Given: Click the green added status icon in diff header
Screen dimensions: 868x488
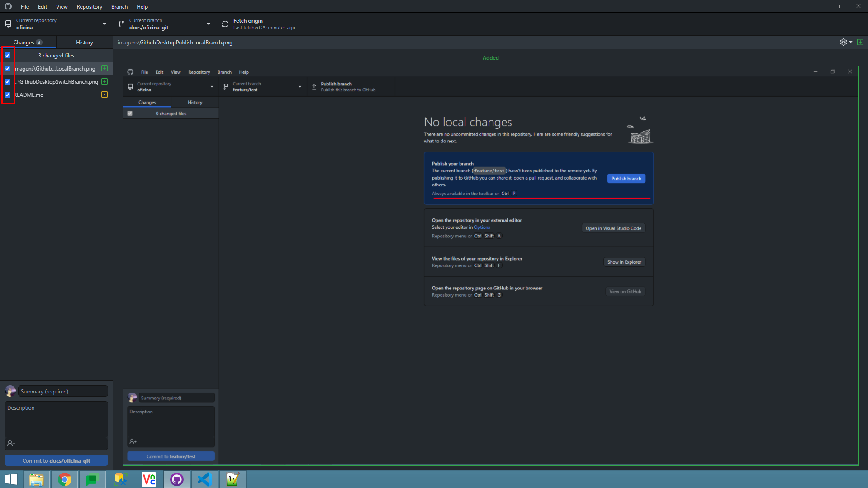Looking at the screenshot, I should pyautogui.click(x=860, y=42).
